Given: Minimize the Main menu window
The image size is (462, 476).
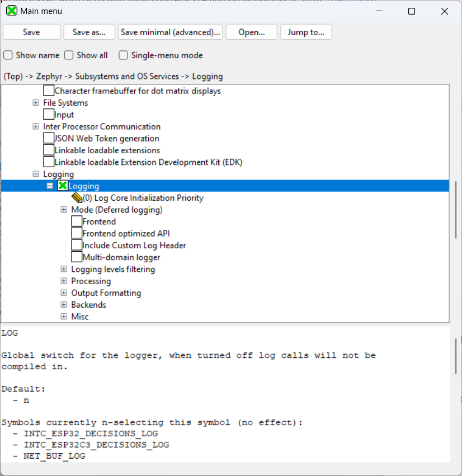Looking at the screenshot, I should [379, 11].
